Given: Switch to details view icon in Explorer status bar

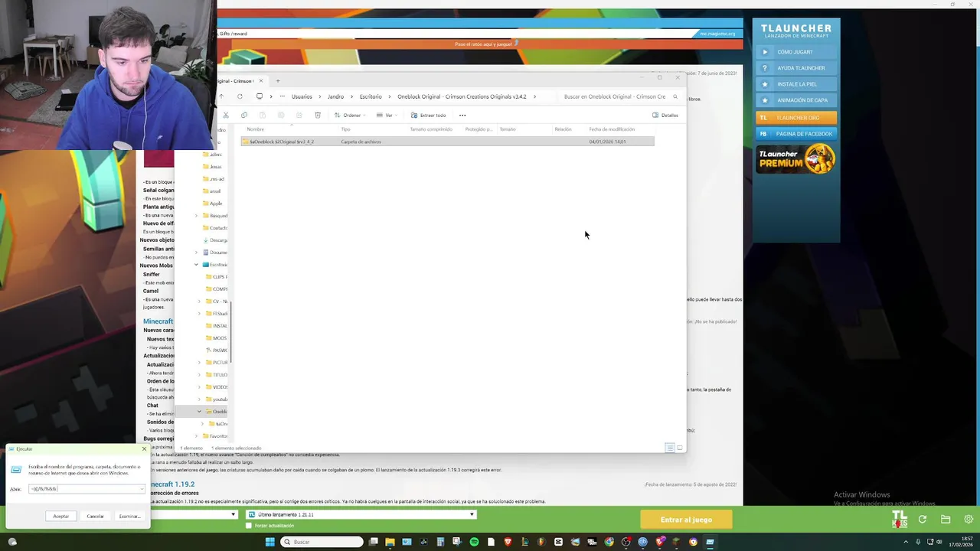Looking at the screenshot, I should click(x=670, y=448).
